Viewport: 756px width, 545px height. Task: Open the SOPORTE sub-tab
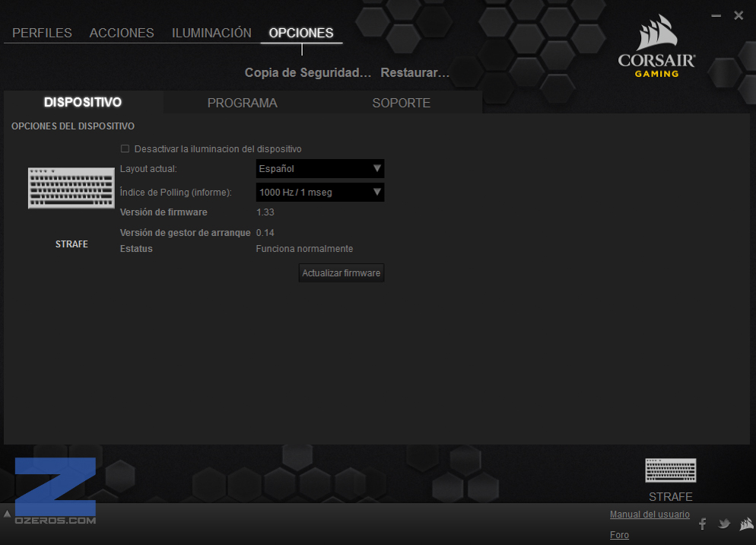tap(402, 103)
